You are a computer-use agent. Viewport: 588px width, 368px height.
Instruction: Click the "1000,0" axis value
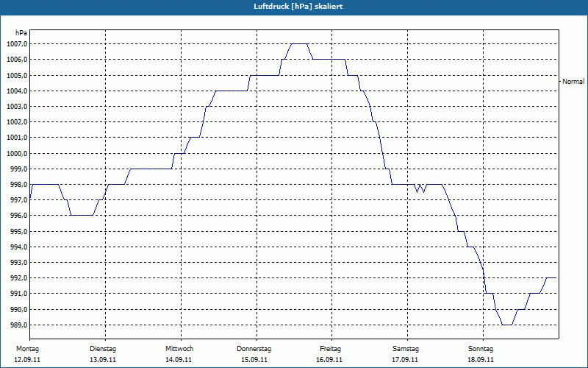pyautogui.click(x=17, y=154)
